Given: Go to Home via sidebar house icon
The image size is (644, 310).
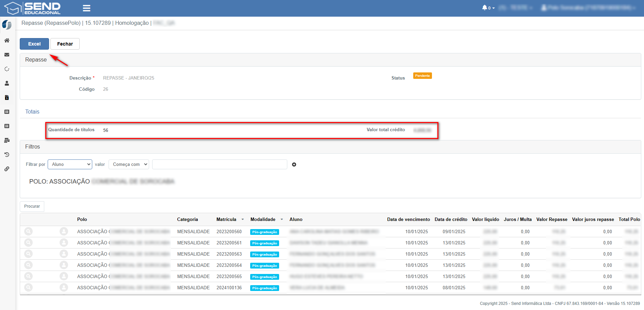Looking at the screenshot, I should [7, 40].
